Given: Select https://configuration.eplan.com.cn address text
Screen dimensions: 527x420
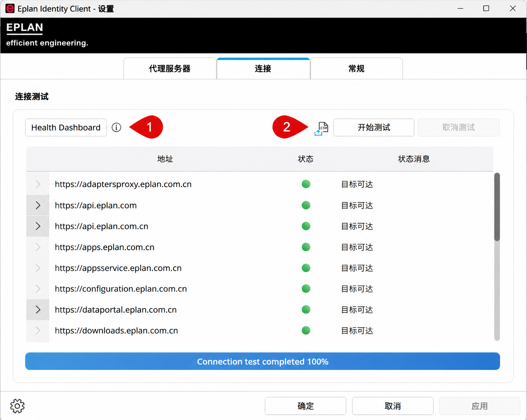Looking at the screenshot, I should click(x=121, y=289).
